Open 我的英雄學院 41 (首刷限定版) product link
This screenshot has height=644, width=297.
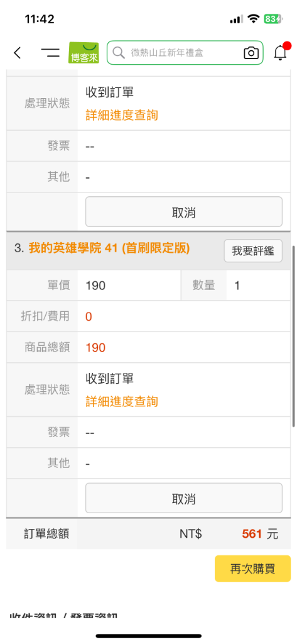pos(109,248)
